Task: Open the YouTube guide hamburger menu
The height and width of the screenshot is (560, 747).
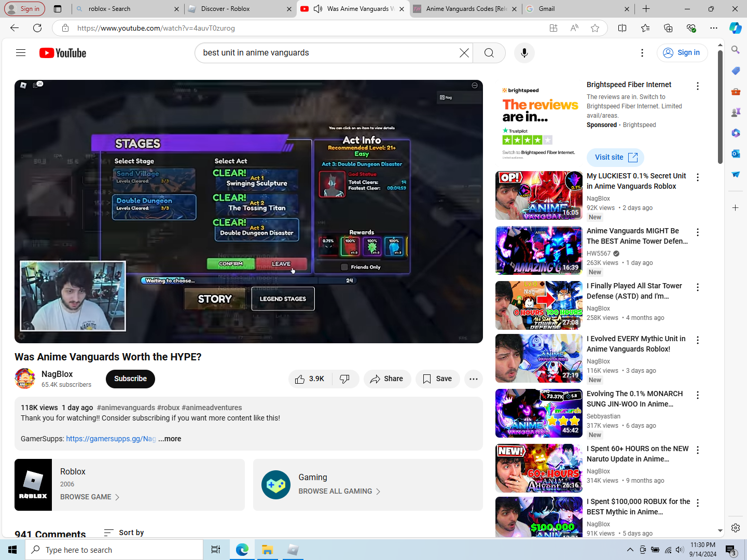Action: point(21,53)
